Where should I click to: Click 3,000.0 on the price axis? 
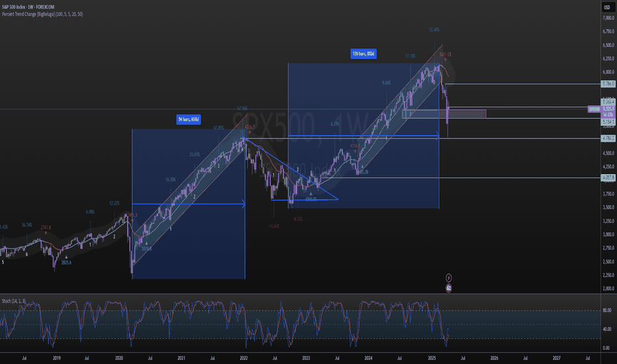608,234
